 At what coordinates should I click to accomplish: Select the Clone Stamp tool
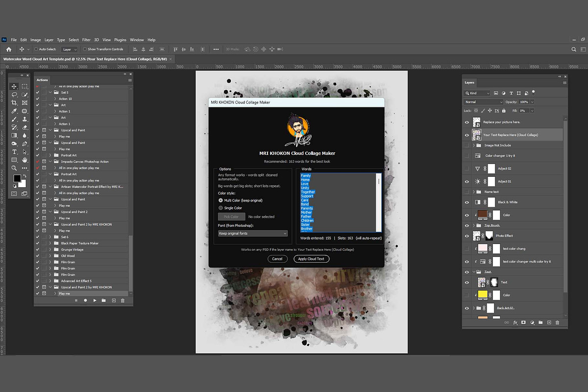[x=24, y=119]
